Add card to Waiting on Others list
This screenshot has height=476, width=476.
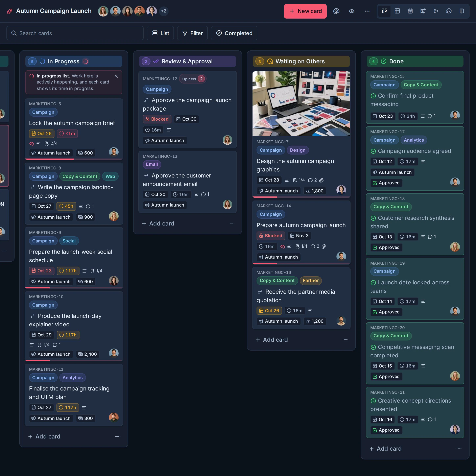[x=272, y=340]
